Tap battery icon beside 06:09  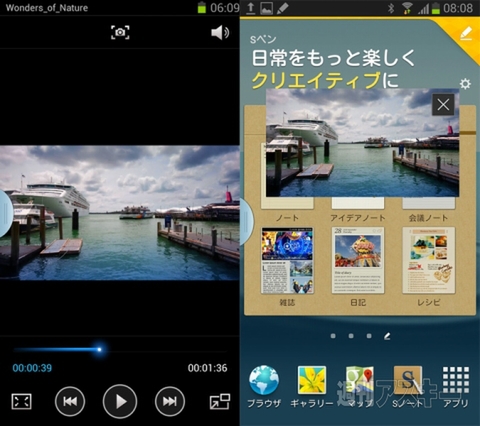[202, 8]
